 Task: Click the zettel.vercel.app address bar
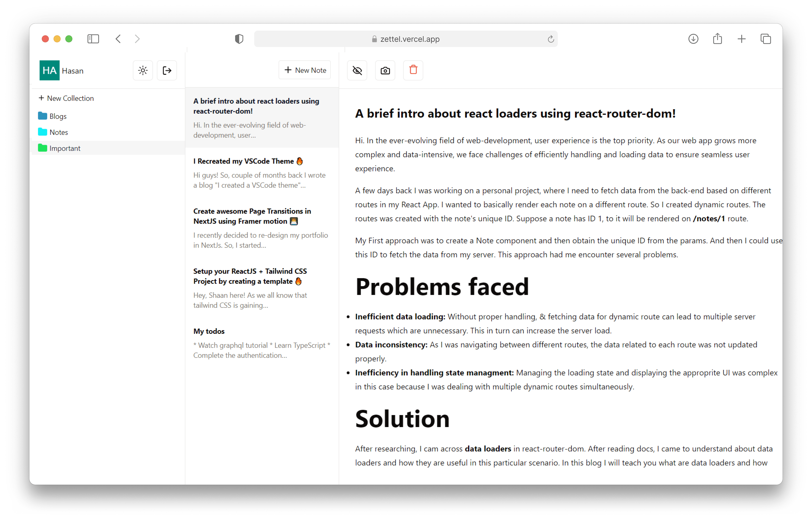click(406, 39)
